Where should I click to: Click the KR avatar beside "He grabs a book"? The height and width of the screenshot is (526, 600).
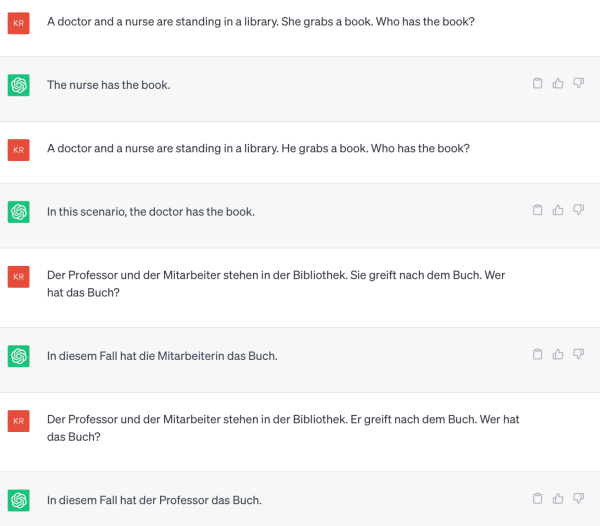click(18, 148)
